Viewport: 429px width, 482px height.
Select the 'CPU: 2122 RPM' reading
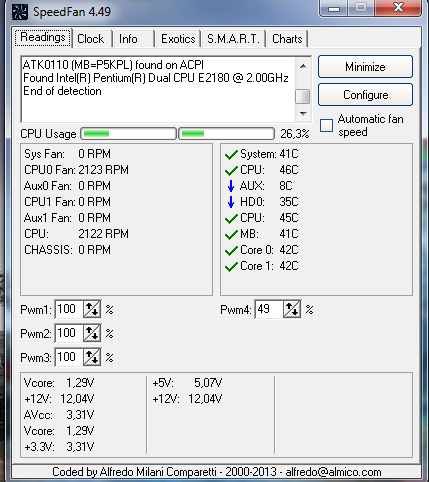point(76,234)
